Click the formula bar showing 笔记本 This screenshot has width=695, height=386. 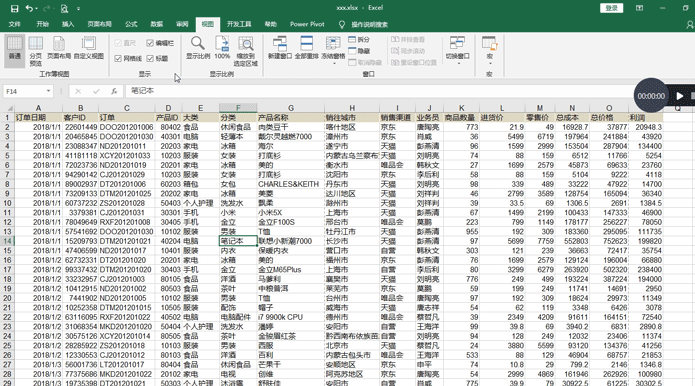(381, 91)
